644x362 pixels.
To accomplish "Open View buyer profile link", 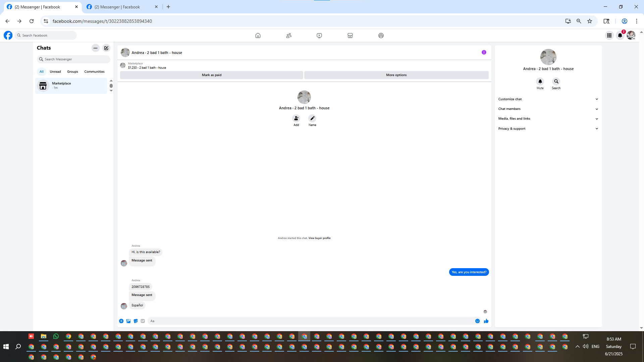I will tap(319, 238).
